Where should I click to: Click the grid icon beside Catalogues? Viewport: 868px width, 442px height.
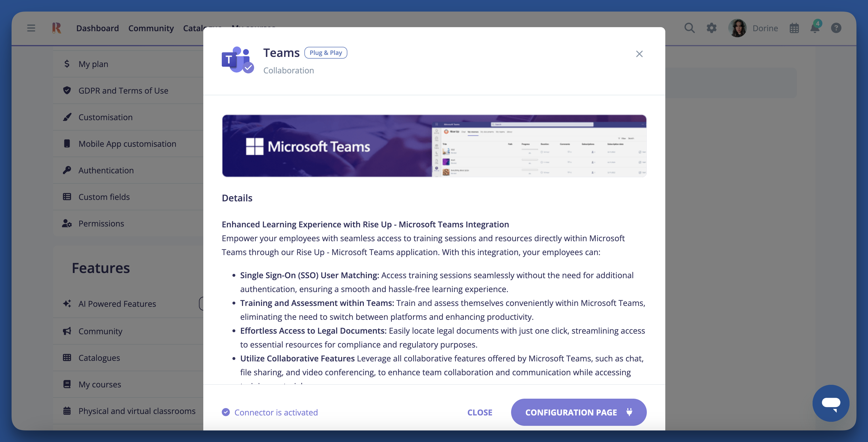[x=67, y=357]
